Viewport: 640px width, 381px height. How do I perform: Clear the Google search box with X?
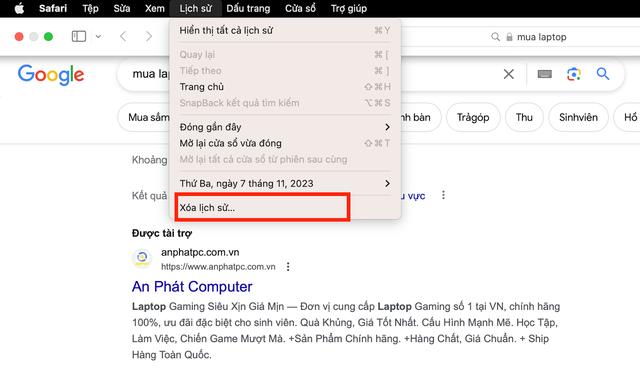click(x=509, y=74)
